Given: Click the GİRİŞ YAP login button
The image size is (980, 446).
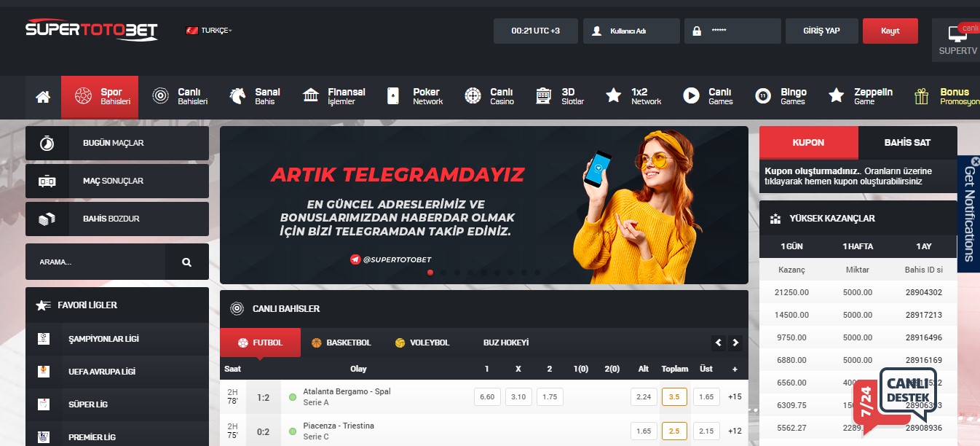Looking at the screenshot, I should click(x=821, y=31).
